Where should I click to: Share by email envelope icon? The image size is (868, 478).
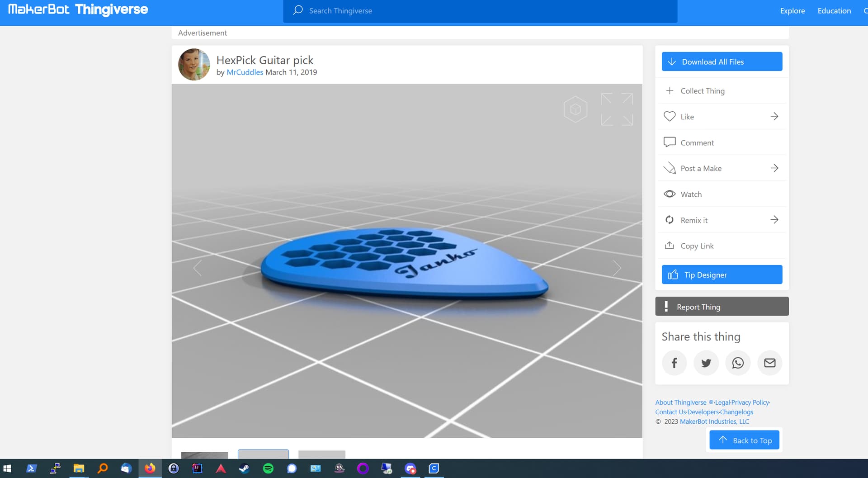[x=769, y=363]
